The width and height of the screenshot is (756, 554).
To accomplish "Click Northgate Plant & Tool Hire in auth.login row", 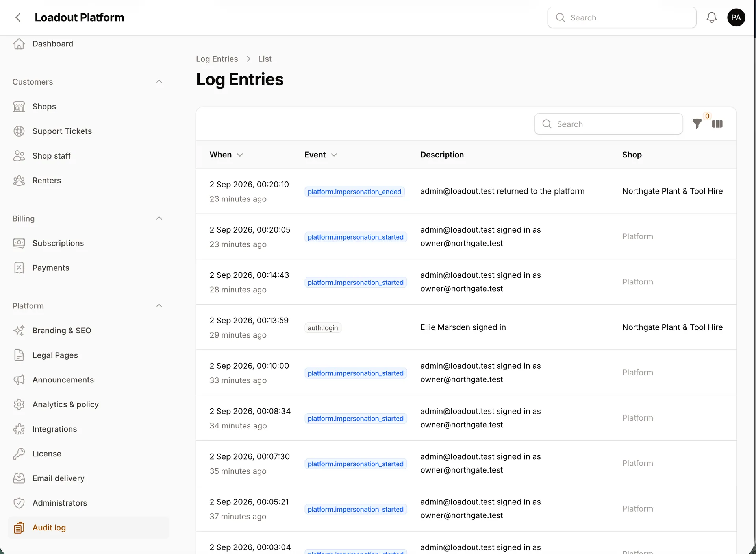I will [673, 327].
